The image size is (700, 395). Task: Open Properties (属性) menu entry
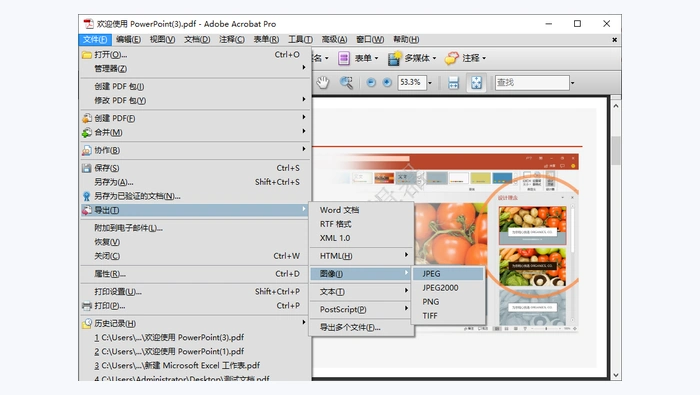pyautogui.click(x=195, y=274)
